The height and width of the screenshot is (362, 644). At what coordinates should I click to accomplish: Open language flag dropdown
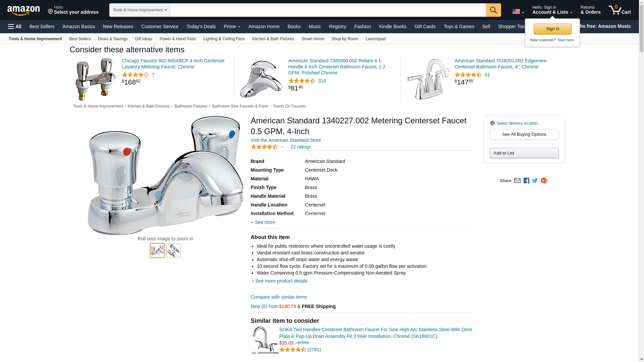[x=518, y=12]
